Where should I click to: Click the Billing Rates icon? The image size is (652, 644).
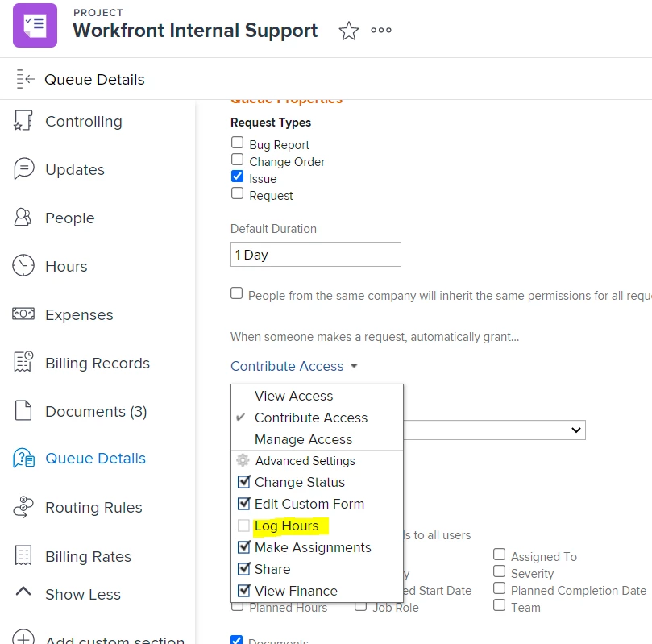[x=23, y=555]
